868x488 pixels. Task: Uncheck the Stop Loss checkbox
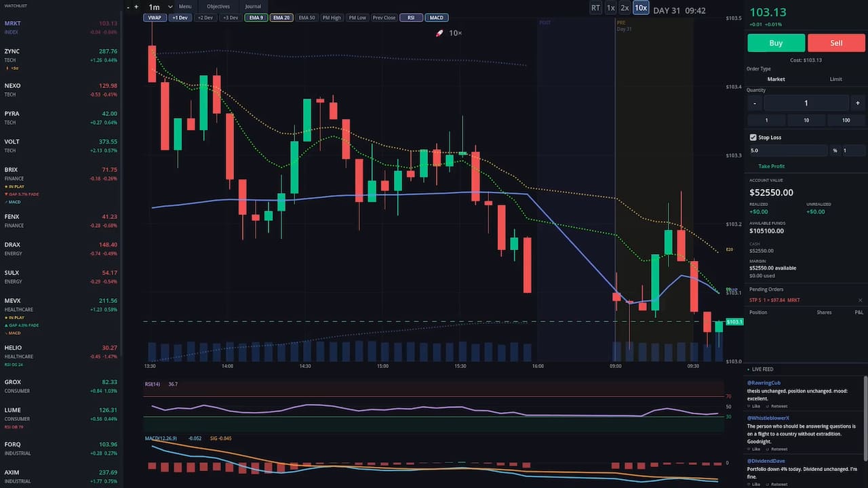coord(753,138)
